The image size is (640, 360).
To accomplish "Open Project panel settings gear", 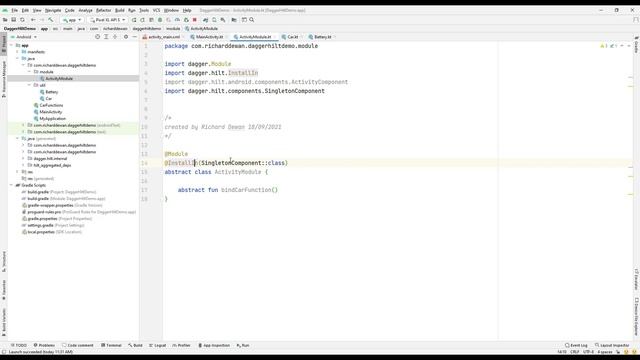I will [x=126, y=37].
